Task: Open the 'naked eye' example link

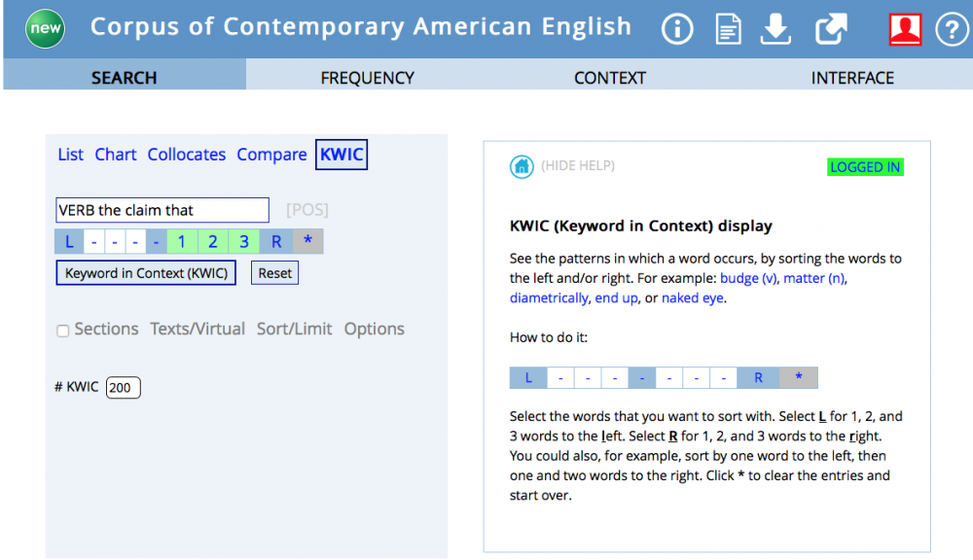Action: (x=692, y=297)
